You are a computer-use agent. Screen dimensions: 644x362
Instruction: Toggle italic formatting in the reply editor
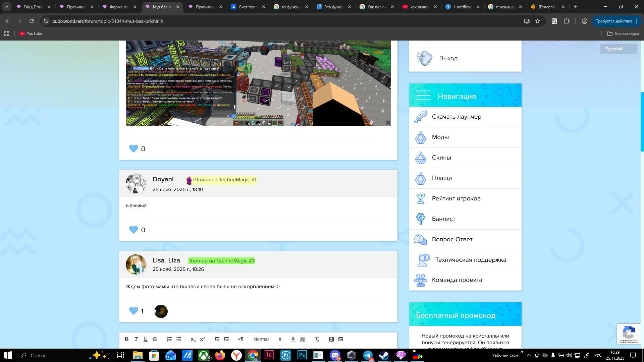point(136,339)
